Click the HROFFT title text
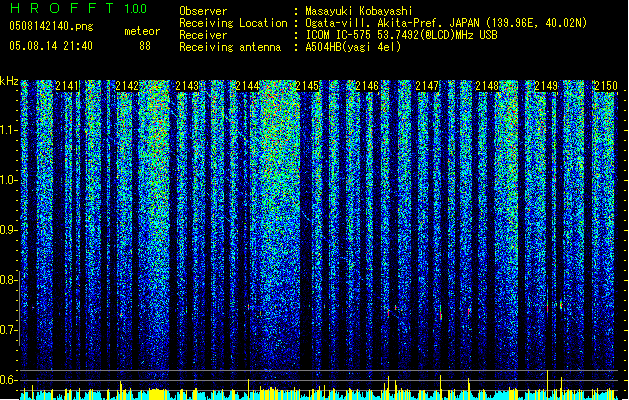This screenshot has width=629, height=400. click(x=62, y=8)
